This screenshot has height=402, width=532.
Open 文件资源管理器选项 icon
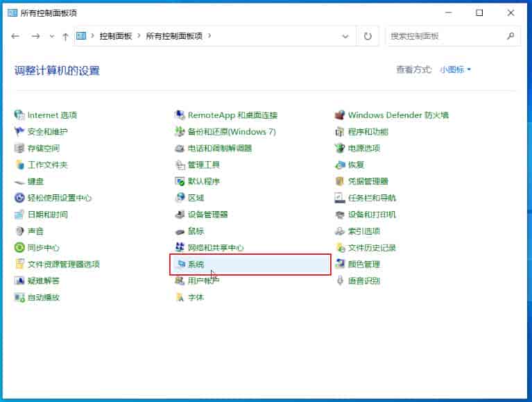click(19, 264)
